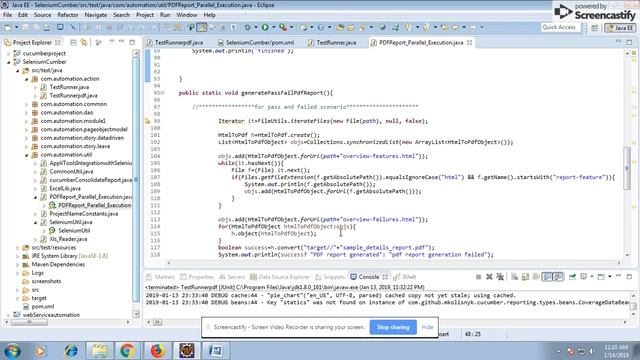Screen dimensions: 640x360
Task: Click Project Explorer horizontal scrollbar thumb
Action: (29, 322)
